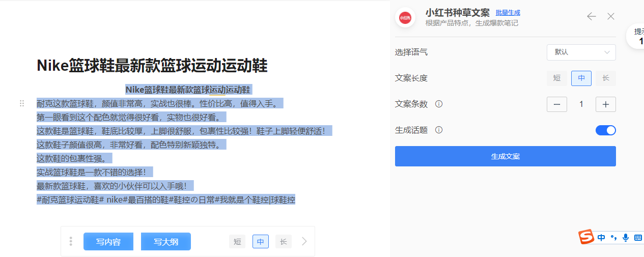644x257 pixels.
Task: Click the 文案条数 value field showing 1
Action: pos(581,104)
